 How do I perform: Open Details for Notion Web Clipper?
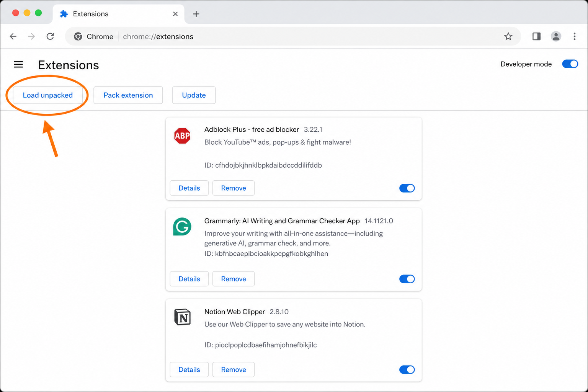coord(189,369)
